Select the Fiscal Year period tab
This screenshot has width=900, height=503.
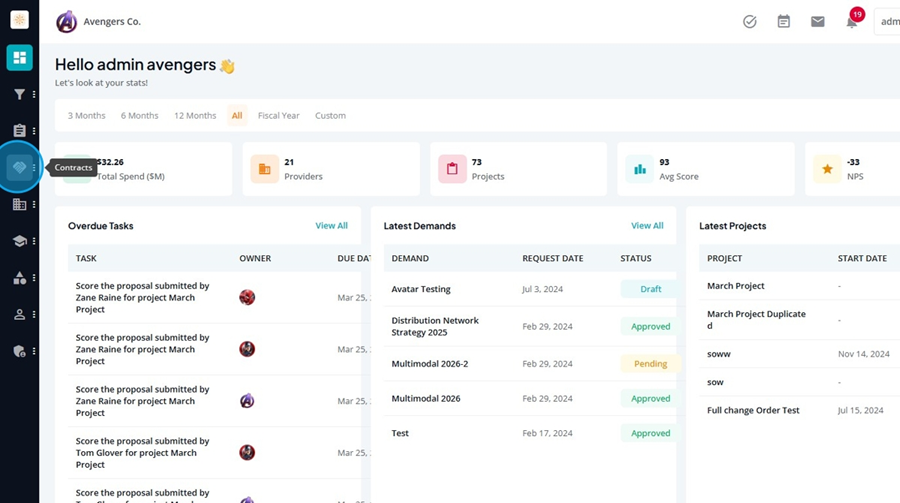click(x=278, y=115)
